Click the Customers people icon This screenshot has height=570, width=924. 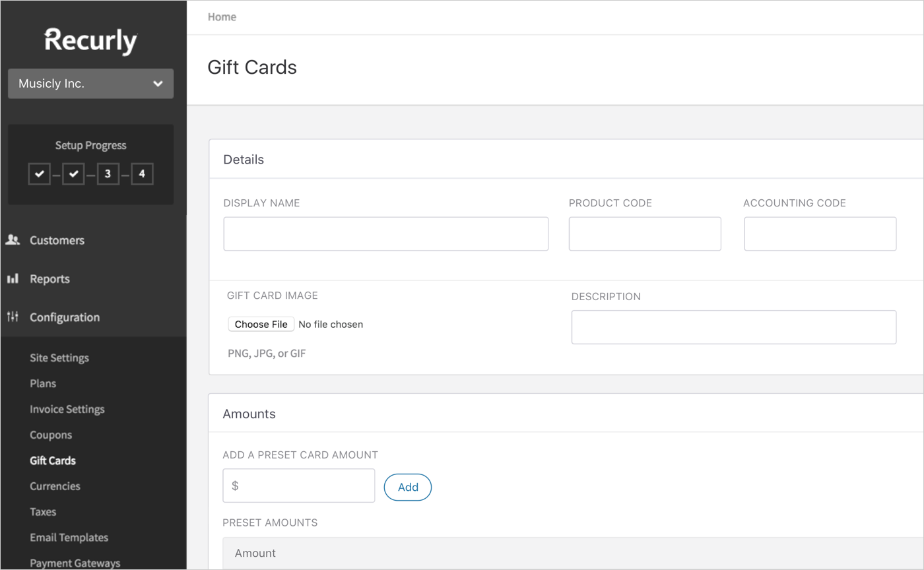click(13, 240)
